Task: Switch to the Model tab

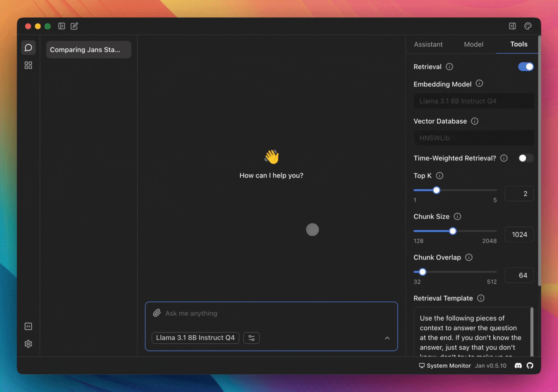Action: pos(473,44)
